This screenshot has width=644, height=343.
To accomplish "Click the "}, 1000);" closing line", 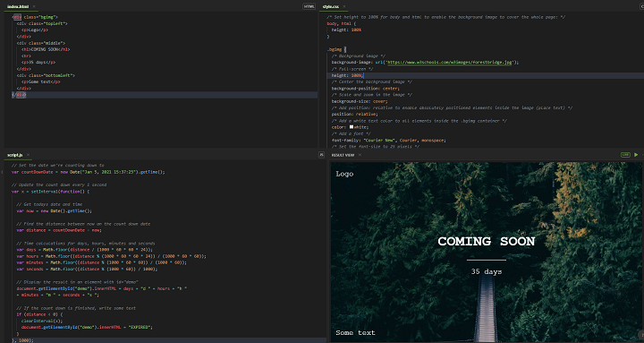I will pos(22,340).
